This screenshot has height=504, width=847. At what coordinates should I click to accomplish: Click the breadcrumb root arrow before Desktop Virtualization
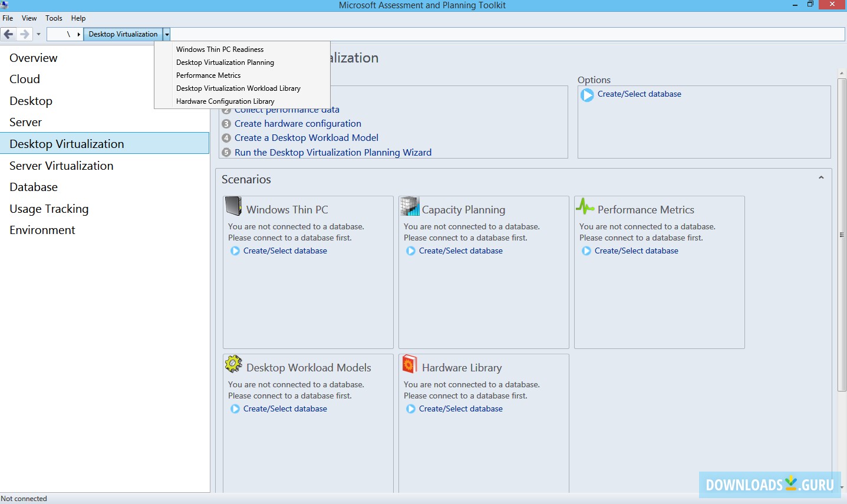pos(78,34)
